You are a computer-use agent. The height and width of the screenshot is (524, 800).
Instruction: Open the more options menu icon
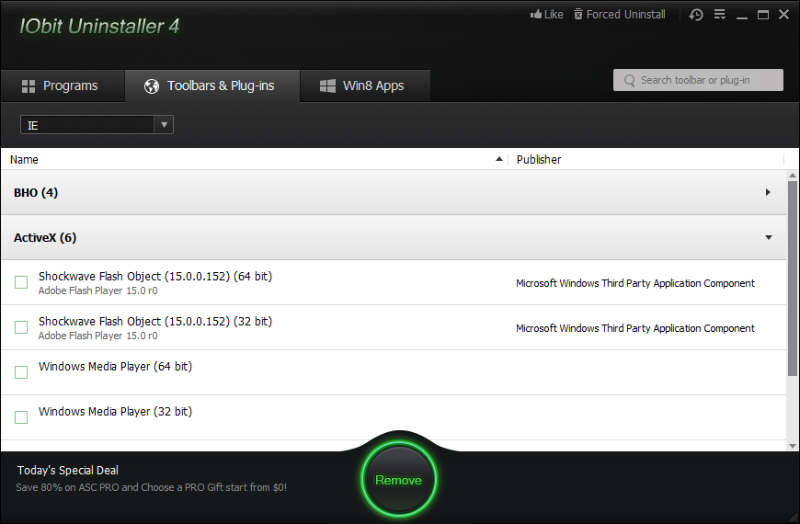pos(719,15)
